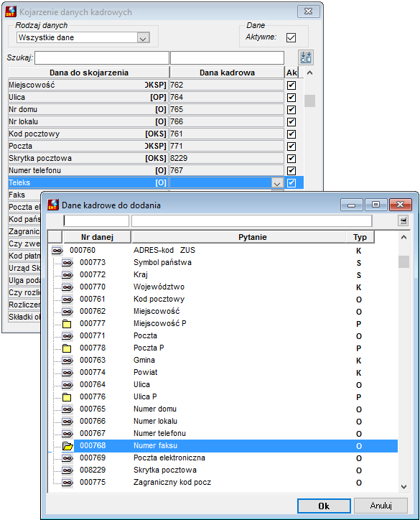Image resolution: width=420 pixels, height=520 pixels.
Task: Click the link icon for 000769 Poczta elektroniczna
Action: click(67, 458)
